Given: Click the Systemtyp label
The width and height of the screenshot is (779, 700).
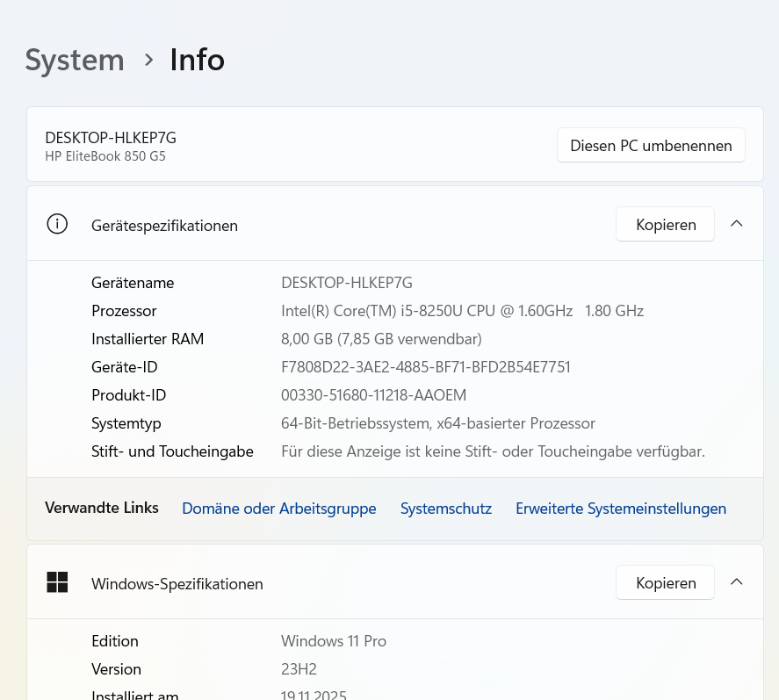Looking at the screenshot, I should [126, 423].
